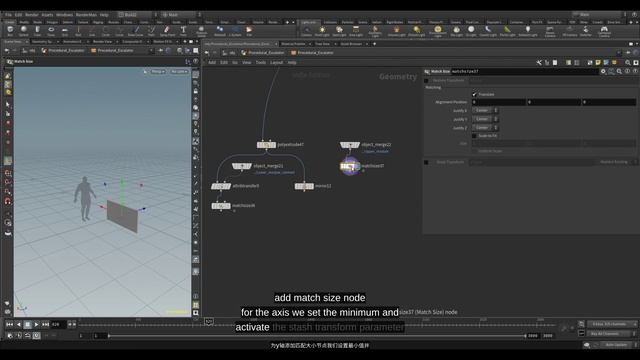Select the Box shelf tool

pos(10,31)
